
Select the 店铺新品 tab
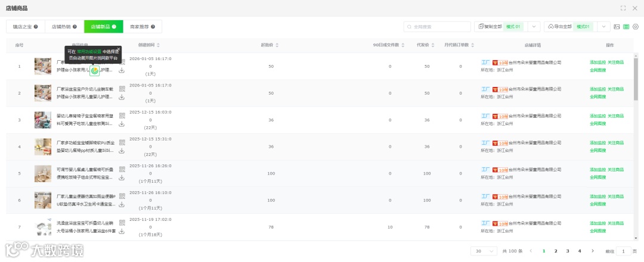click(x=104, y=27)
